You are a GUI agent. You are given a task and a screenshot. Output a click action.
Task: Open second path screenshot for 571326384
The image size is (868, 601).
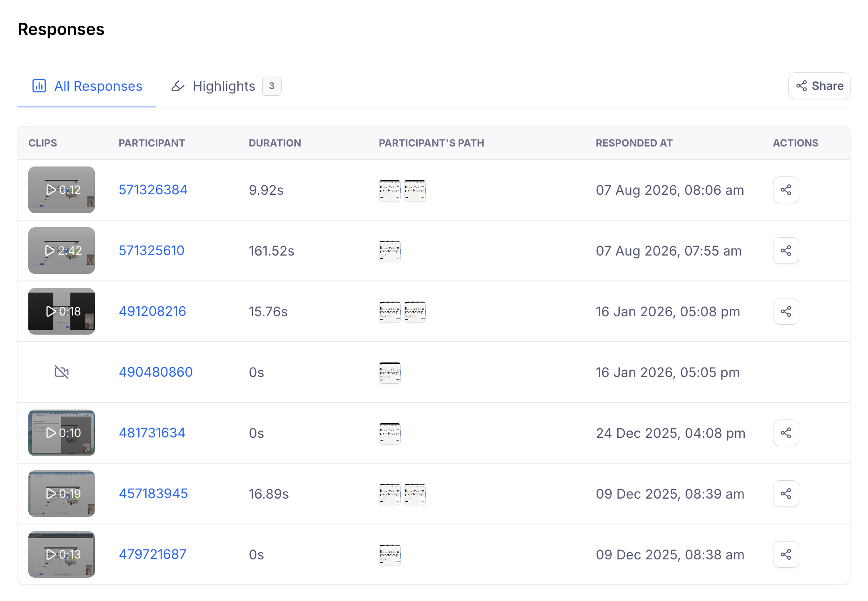[415, 190]
